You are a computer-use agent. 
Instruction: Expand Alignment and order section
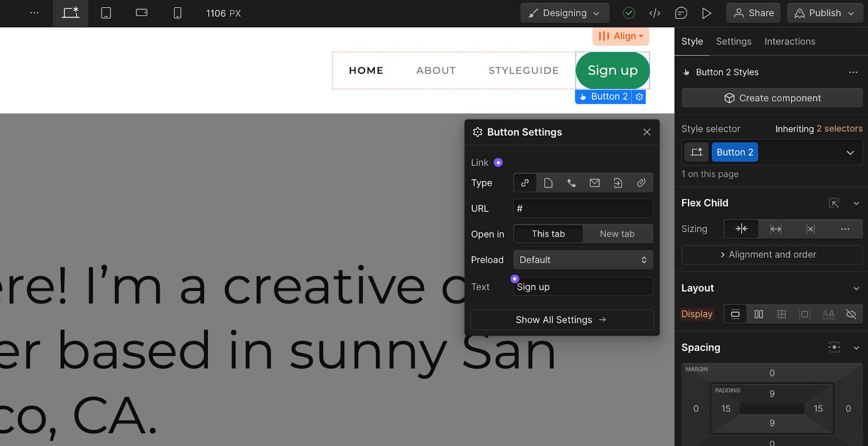point(771,254)
